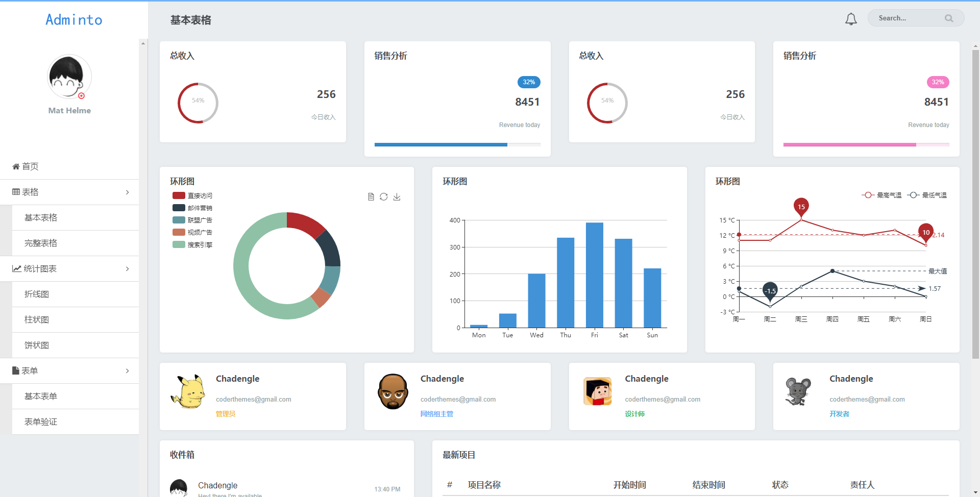Click the 结束时间 column header

[709, 485]
